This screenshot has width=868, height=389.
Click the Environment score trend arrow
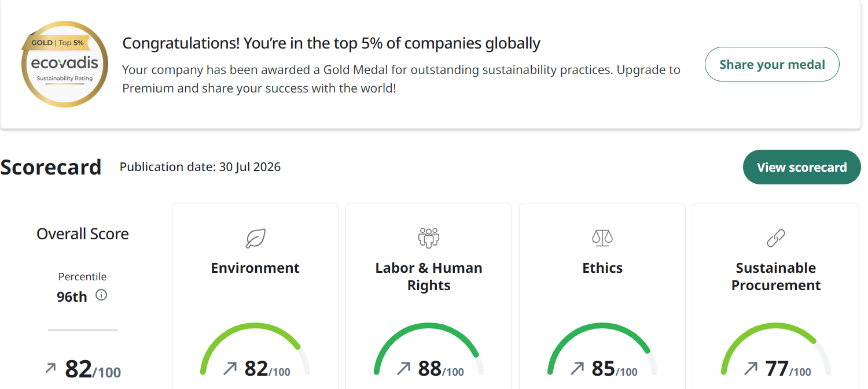(230, 368)
